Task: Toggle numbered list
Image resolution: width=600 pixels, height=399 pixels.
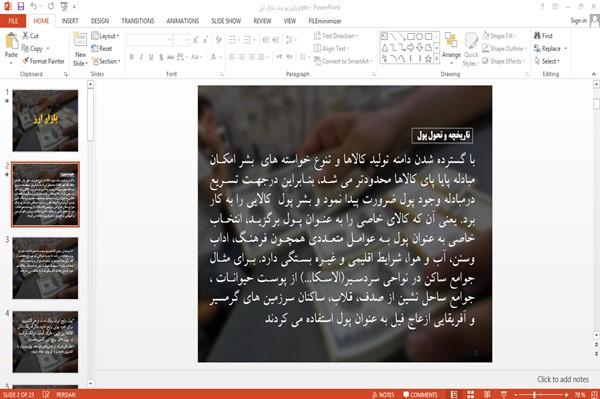Action: click(x=247, y=40)
